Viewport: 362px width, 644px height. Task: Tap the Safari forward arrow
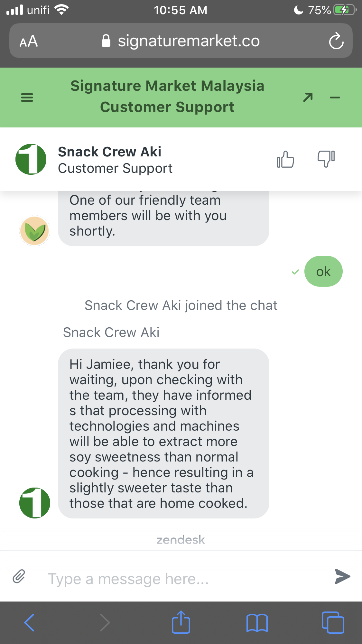(105, 622)
